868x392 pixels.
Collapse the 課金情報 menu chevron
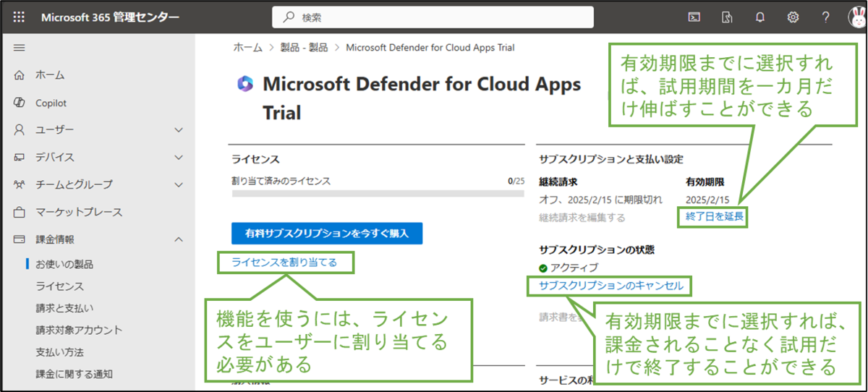coord(179,239)
